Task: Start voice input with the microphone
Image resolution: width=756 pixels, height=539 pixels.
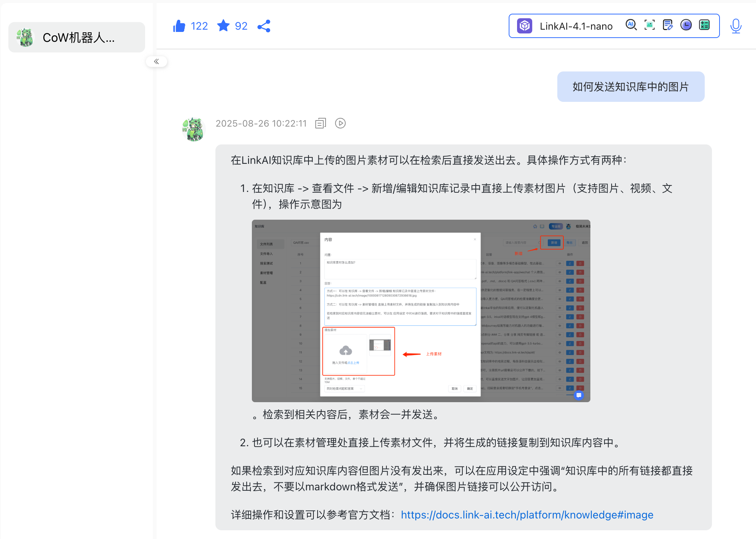Action: click(x=736, y=26)
